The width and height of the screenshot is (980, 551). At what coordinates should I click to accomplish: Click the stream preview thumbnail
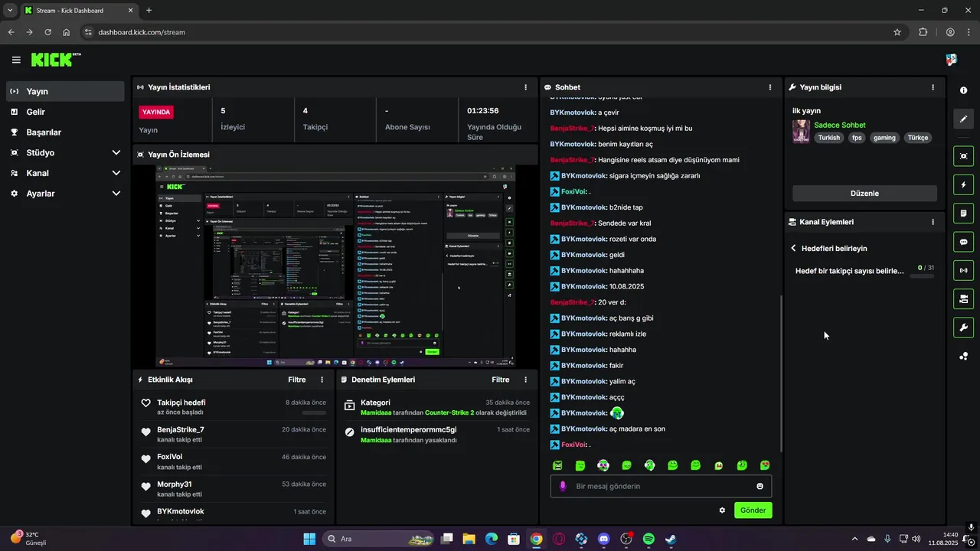coord(335,266)
